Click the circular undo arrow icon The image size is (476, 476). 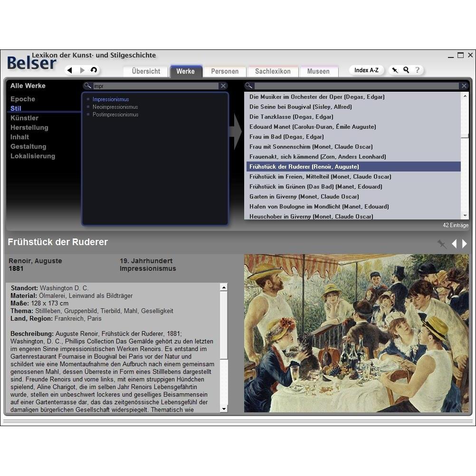[x=94, y=70]
